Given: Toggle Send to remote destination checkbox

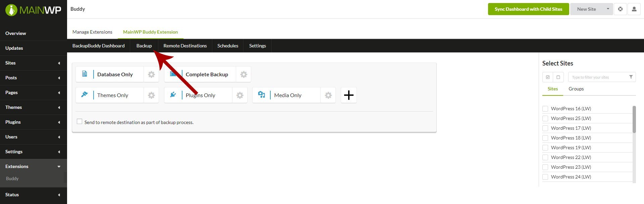Looking at the screenshot, I should 79,121.
